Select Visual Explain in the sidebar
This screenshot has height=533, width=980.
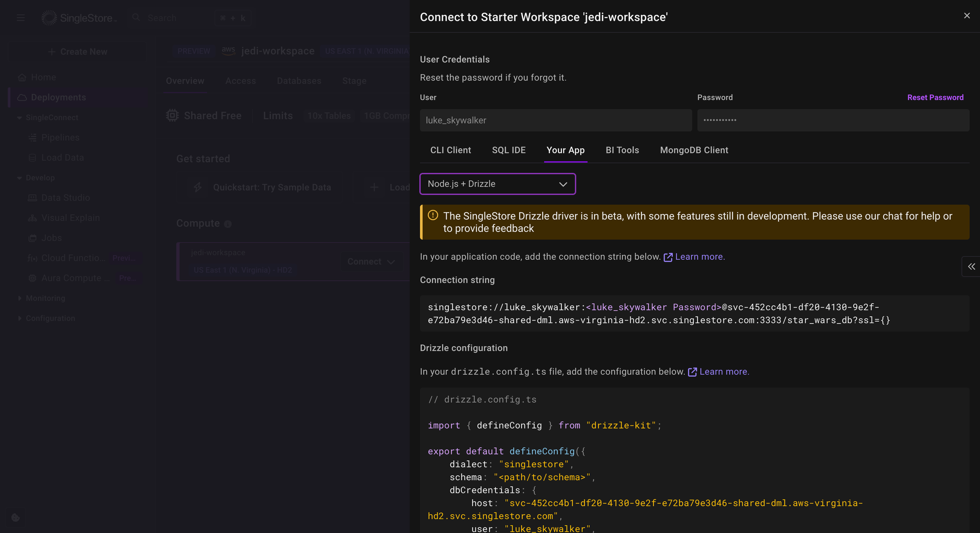[70, 218]
